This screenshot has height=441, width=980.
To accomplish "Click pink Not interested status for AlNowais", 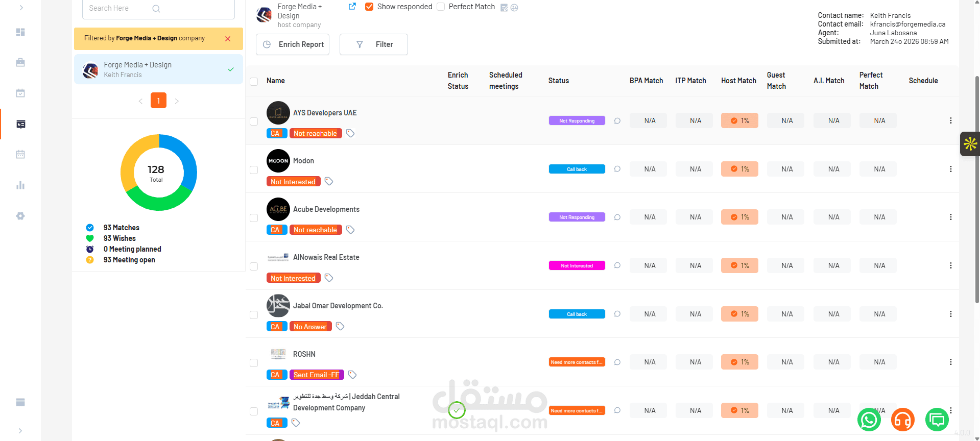I will click(x=577, y=265).
